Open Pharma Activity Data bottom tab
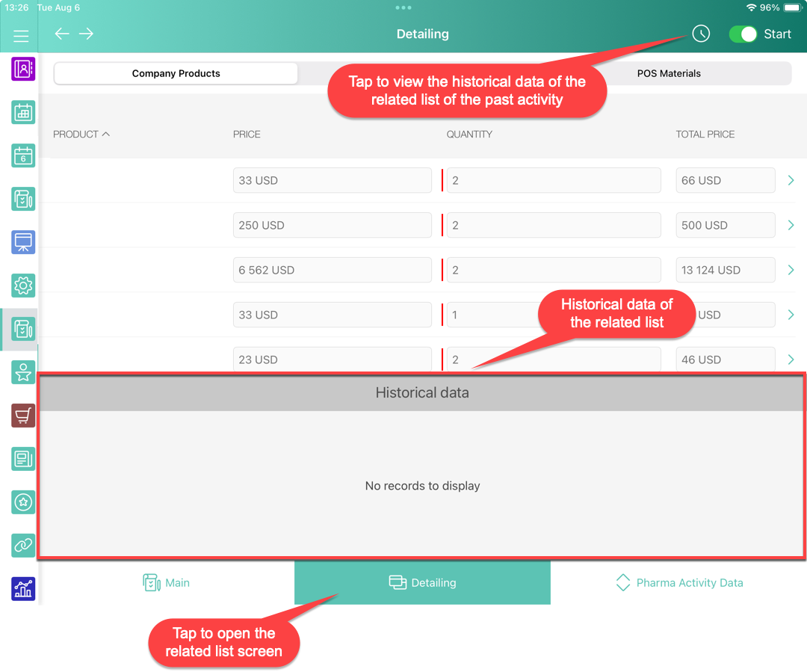Screen dimensions: 807x672 click(678, 583)
